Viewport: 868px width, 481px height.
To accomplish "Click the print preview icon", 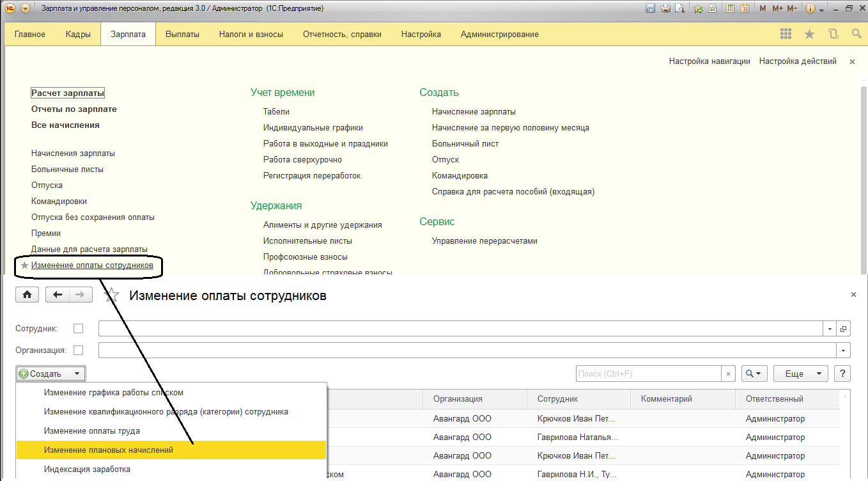I will pyautogui.click(x=680, y=9).
